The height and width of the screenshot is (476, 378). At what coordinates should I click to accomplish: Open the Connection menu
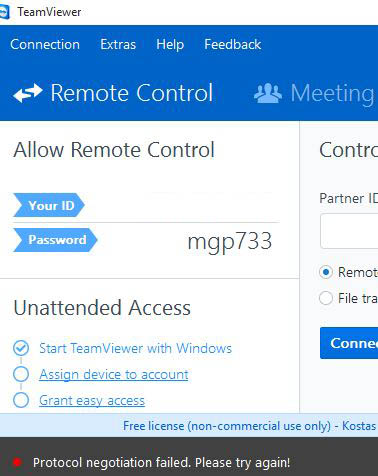pyautogui.click(x=45, y=44)
